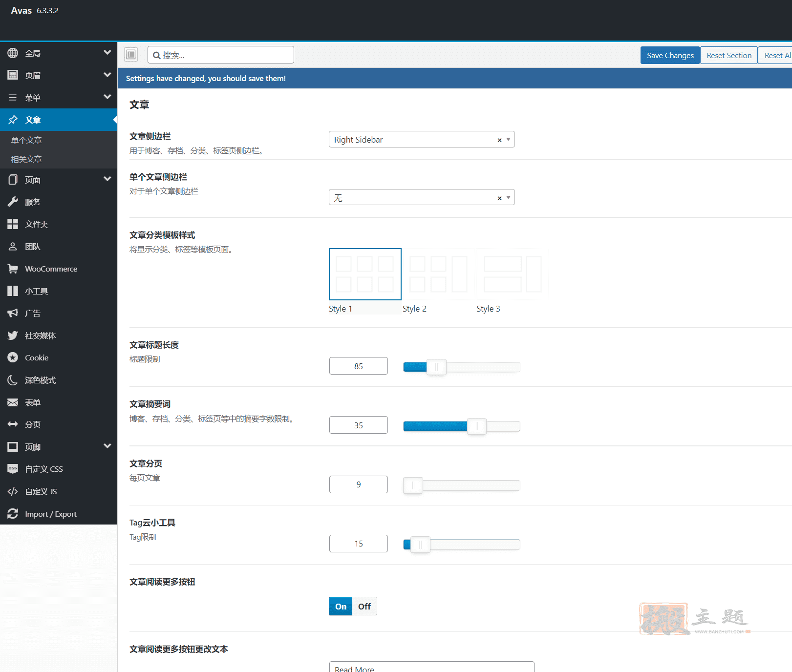This screenshot has width=792, height=672.
Task: Expand the 全局 menu chevron
Action: (x=107, y=52)
